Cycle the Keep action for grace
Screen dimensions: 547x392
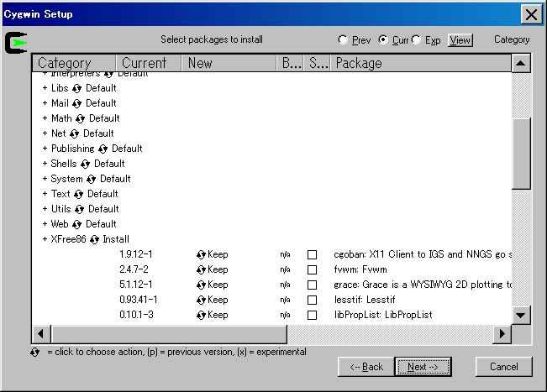coord(201,285)
